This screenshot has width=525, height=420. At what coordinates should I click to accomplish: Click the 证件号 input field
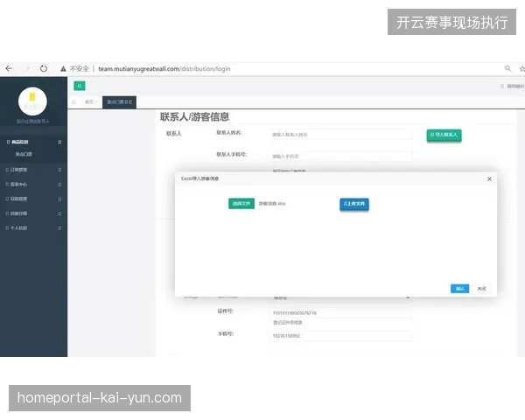click(x=340, y=313)
